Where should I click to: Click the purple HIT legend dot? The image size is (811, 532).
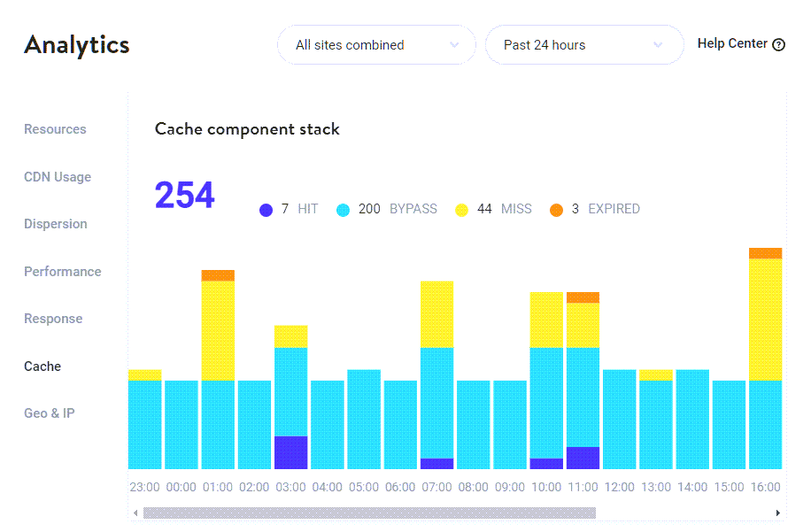266,209
